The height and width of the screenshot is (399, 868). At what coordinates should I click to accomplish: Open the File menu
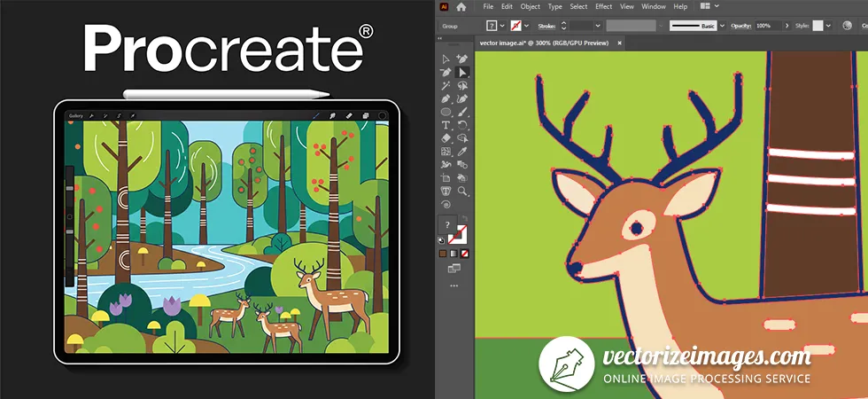tap(488, 7)
